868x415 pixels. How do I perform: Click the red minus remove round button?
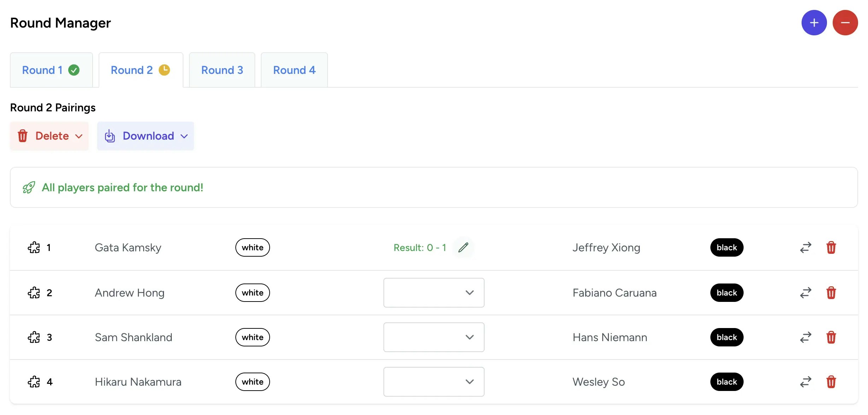click(845, 23)
